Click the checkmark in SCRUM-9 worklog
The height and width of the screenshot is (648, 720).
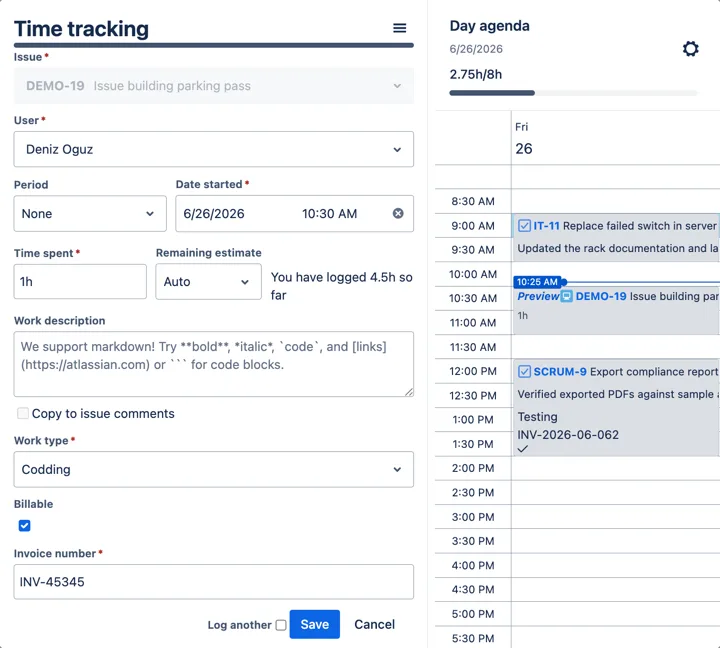tap(523, 449)
